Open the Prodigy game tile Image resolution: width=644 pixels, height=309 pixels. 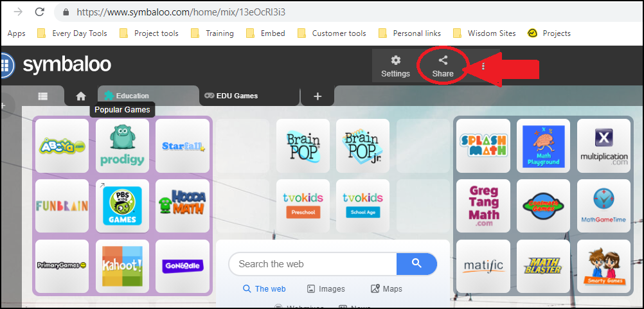pos(122,146)
